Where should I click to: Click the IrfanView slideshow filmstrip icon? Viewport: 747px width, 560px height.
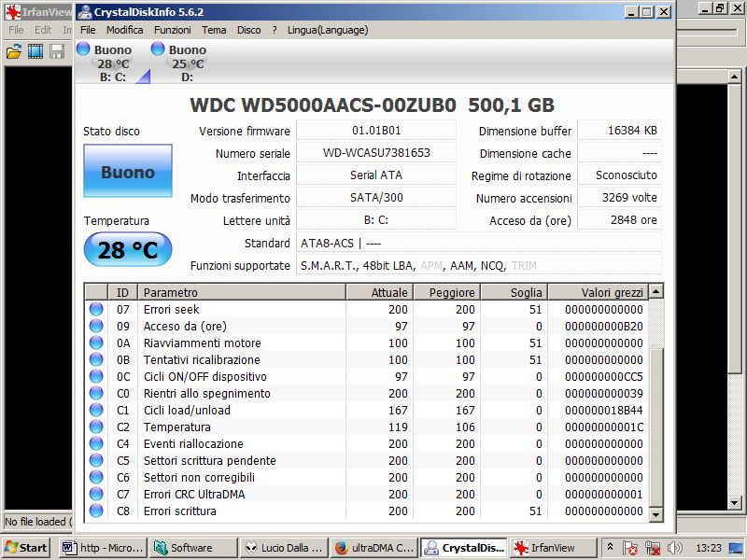(35, 51)
